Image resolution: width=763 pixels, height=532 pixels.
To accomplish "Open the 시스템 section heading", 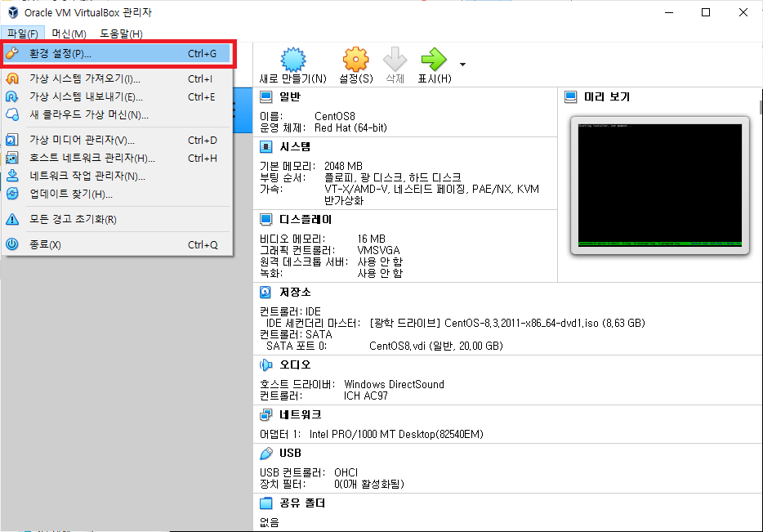I will pos(295,146).
